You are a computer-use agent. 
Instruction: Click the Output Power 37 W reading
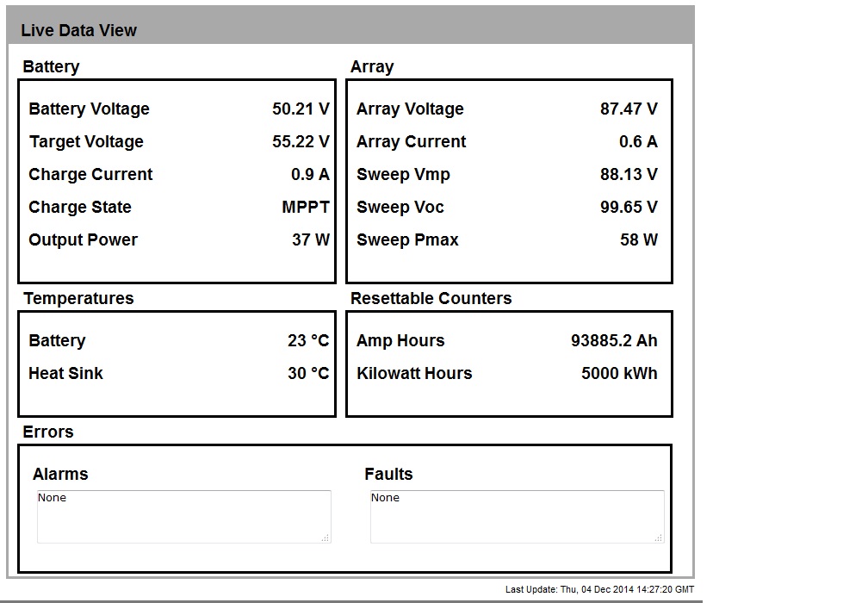[311, 239]
